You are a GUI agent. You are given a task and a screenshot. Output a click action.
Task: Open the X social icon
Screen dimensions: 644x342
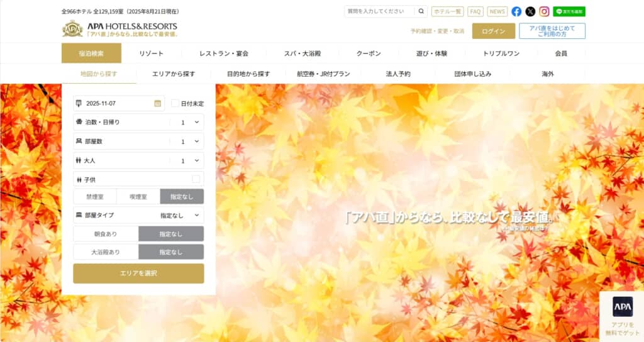(530, 11)
